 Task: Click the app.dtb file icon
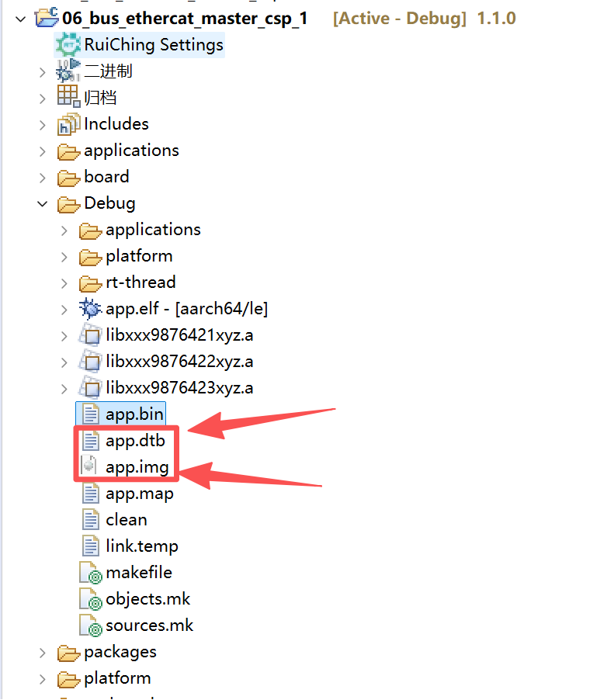91,440
